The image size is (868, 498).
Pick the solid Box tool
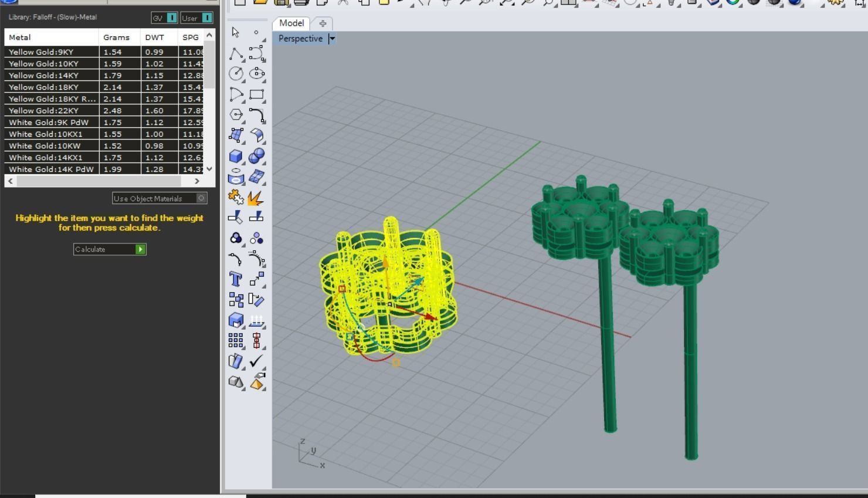tap(236, 156)
